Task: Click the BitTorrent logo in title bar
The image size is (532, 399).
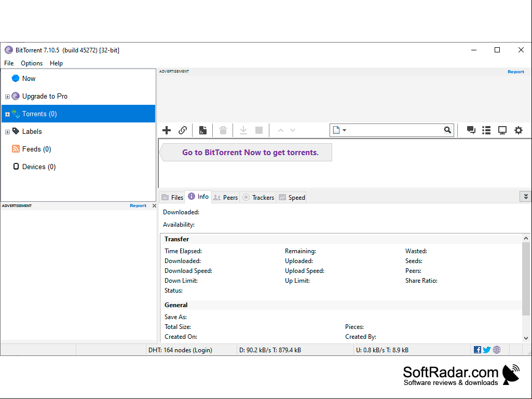Action: 9,50
